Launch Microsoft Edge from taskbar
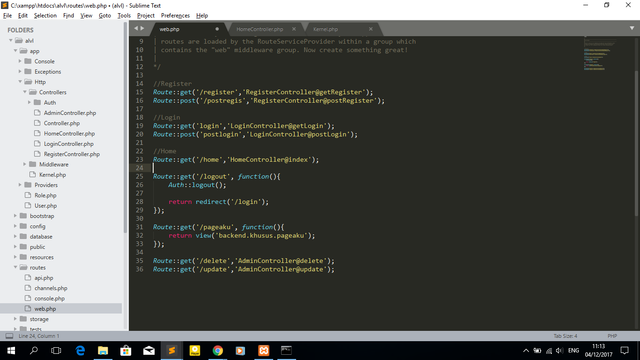 [x=80, y=350]
